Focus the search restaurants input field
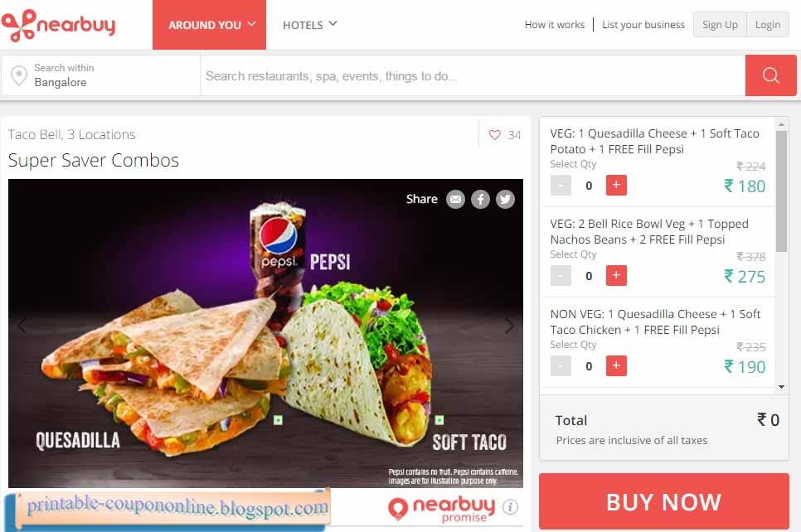Image resolution: width=801 pixels, height=532 pixels. coord(473,75)
